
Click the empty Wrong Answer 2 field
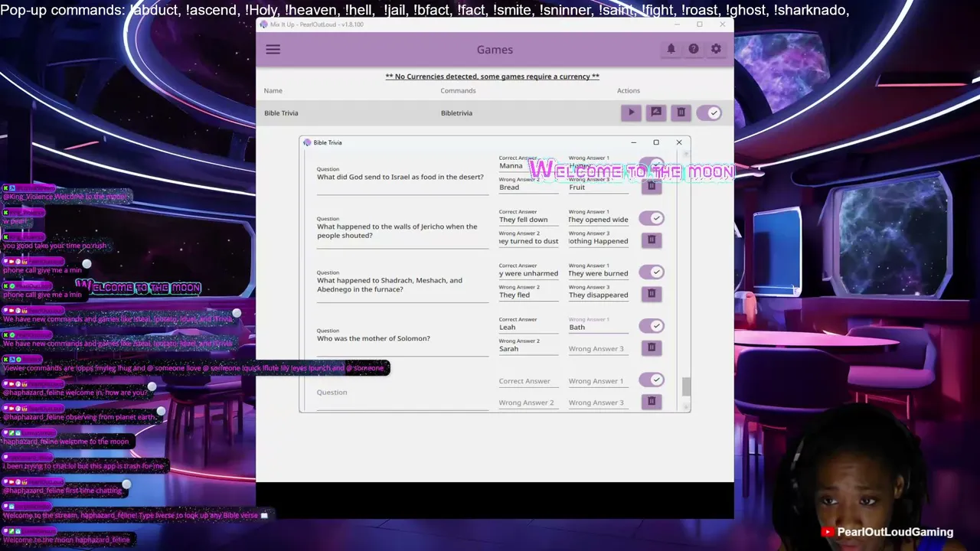[x=528, y=403]
